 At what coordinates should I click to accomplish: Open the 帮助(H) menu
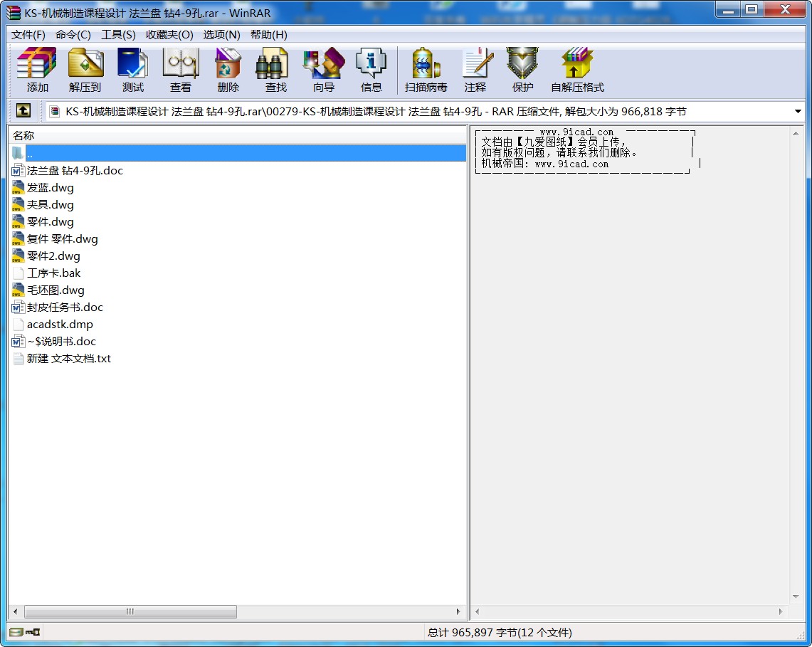(269, 35)
